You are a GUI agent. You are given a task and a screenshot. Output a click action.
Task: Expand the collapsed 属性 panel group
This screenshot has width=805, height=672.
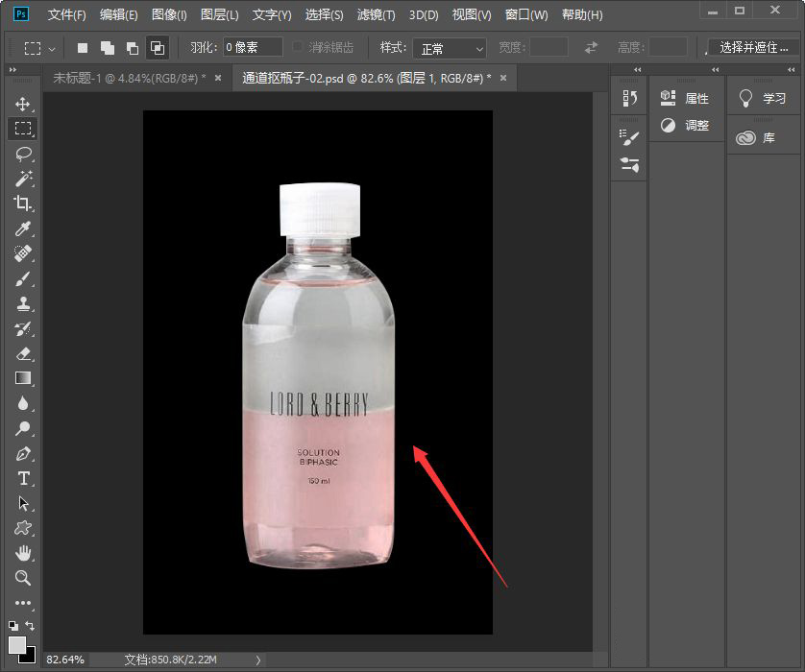point(686,98)
